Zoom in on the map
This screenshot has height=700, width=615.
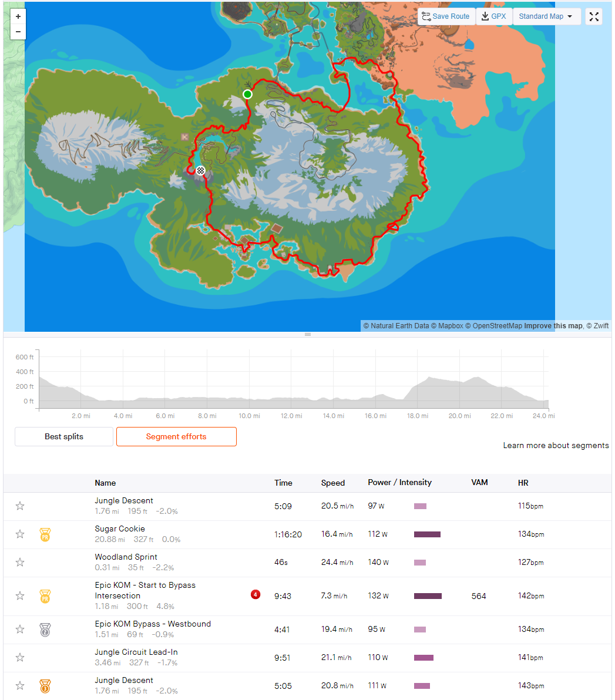(18, 16)
